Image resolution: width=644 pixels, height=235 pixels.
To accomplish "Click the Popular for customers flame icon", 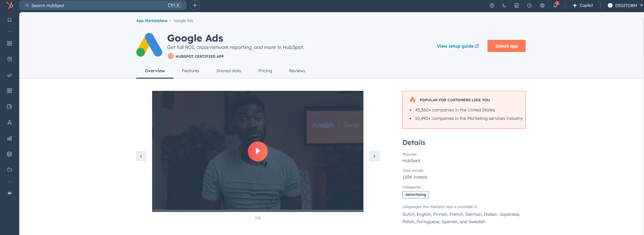I will pyautogui.click(x=412, y=100).
